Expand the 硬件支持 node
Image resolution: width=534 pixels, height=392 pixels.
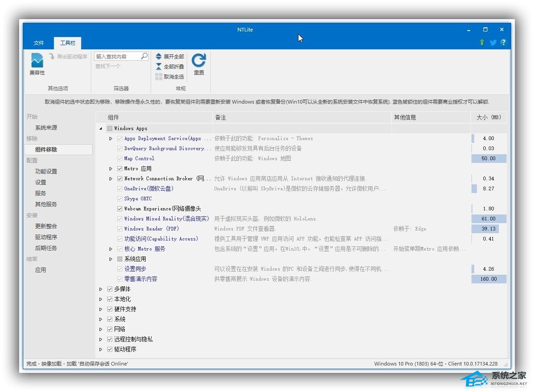pos(101,309)
